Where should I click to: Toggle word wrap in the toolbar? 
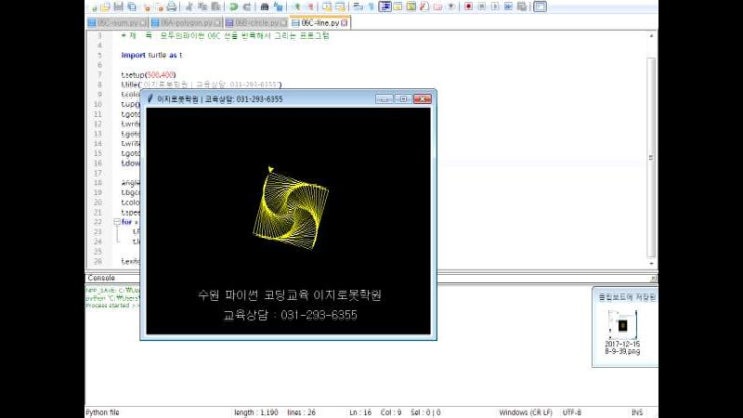click(x=356, y=6)
